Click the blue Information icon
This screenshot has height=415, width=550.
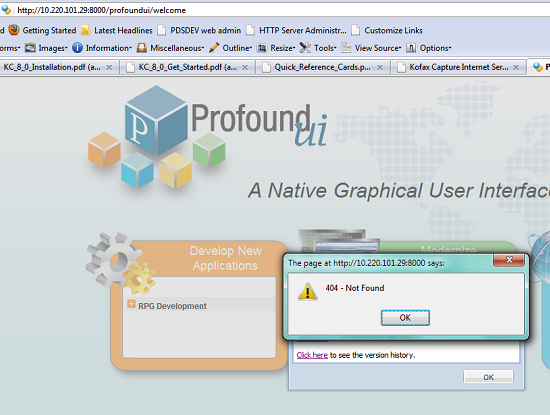coord(77,48)
